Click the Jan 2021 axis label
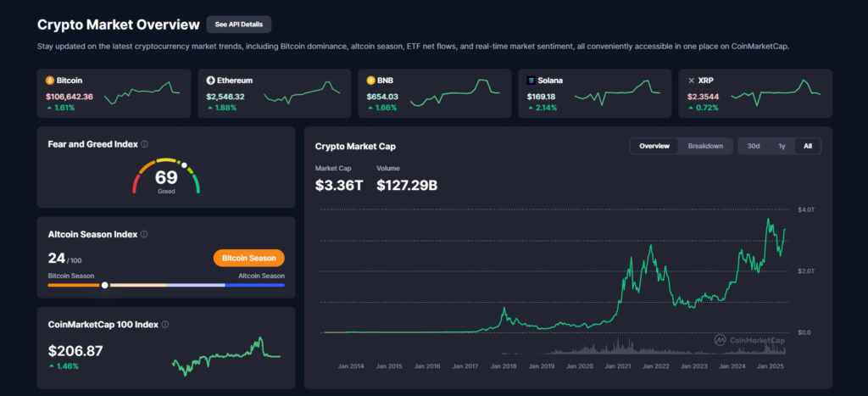 (x=618, y=366)
